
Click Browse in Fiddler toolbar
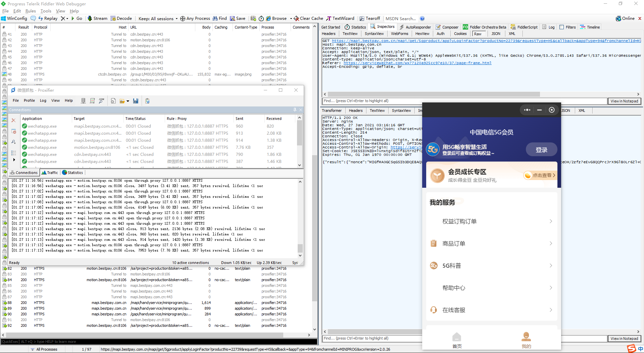coord(276,18)
